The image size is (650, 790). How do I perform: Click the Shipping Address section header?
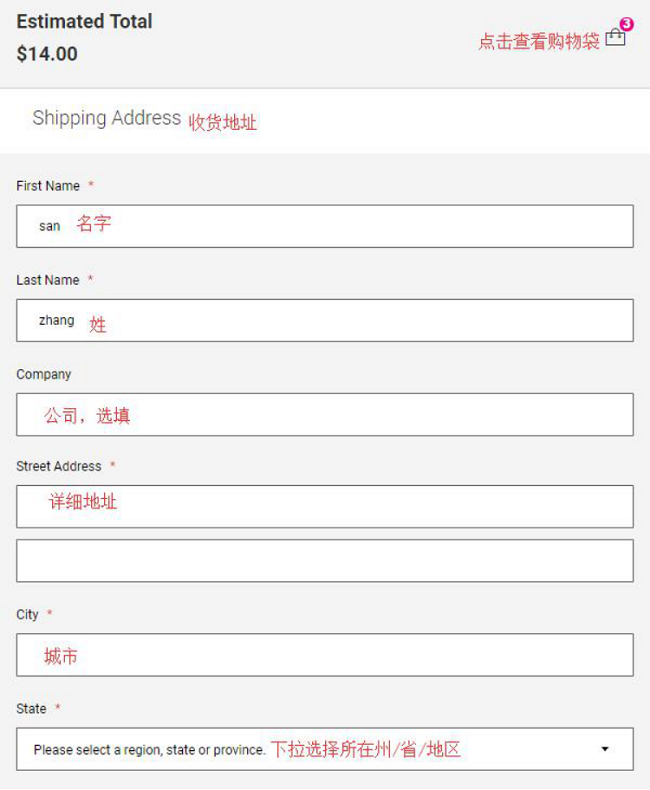click(x=107, y=118)
